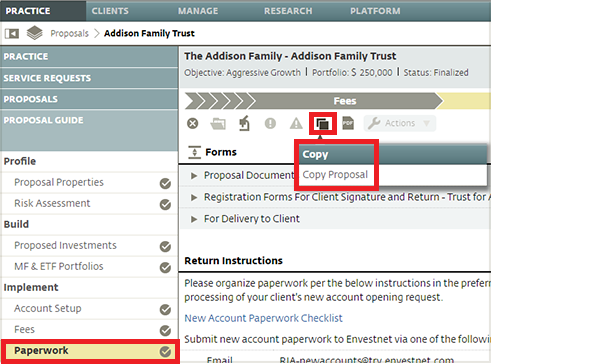Switch to the CLIENTS tab
This screenshot has width=590, height=364.
click(x=110, y=11)
